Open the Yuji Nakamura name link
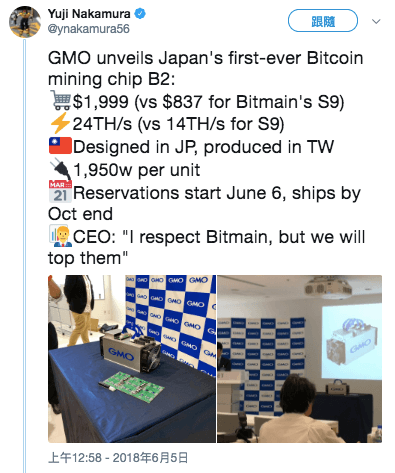 [89, 14]
